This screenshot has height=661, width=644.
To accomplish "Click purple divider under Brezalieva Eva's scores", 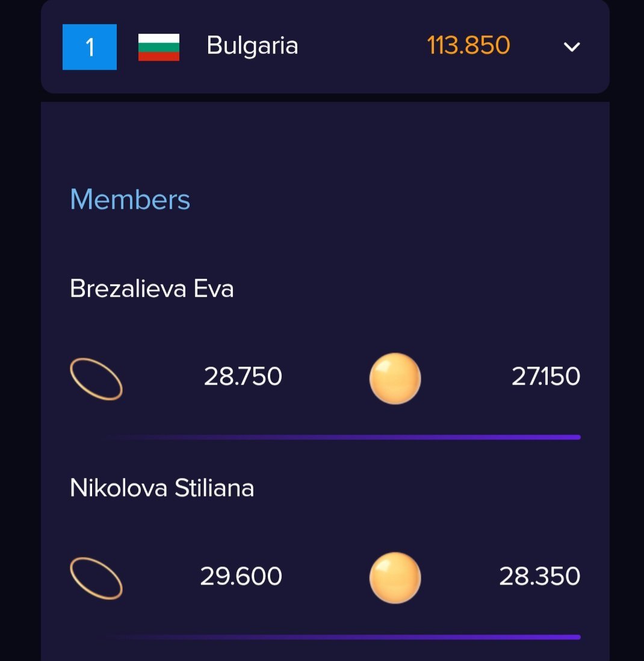I will (x=343, y=437).
